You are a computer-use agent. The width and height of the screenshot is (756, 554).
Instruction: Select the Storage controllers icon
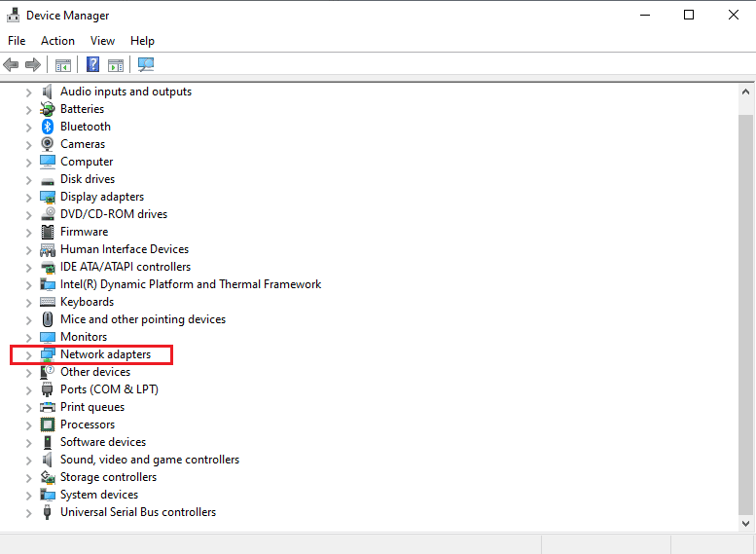coord(48,477)
